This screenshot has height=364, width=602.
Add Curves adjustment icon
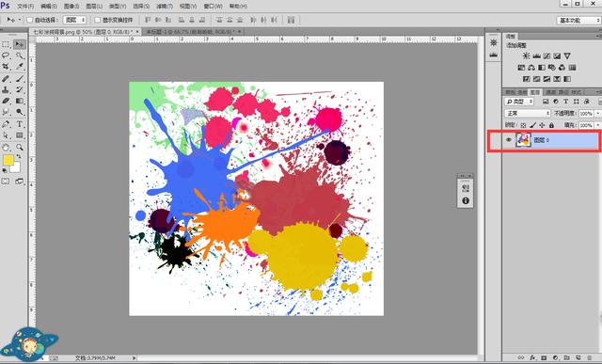click(547, 55)
